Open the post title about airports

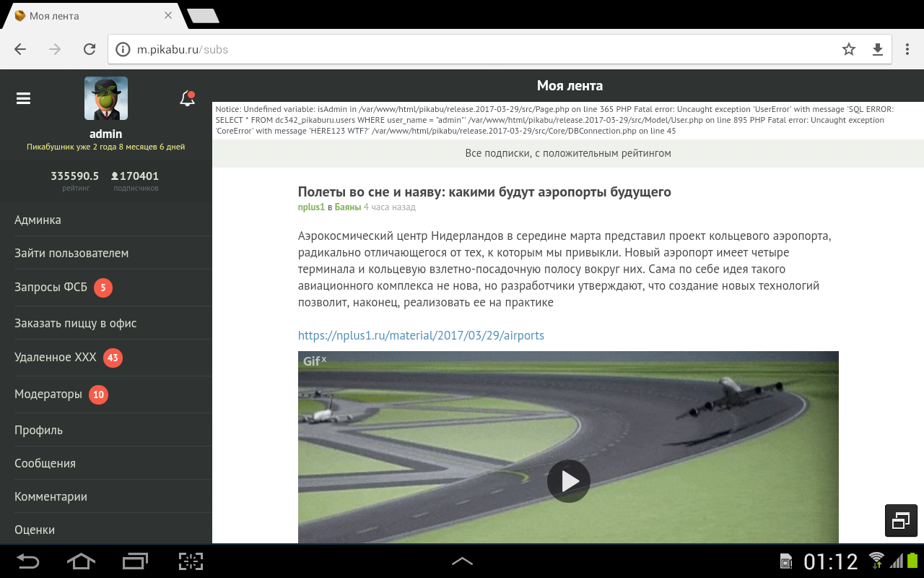pos(484,191)
